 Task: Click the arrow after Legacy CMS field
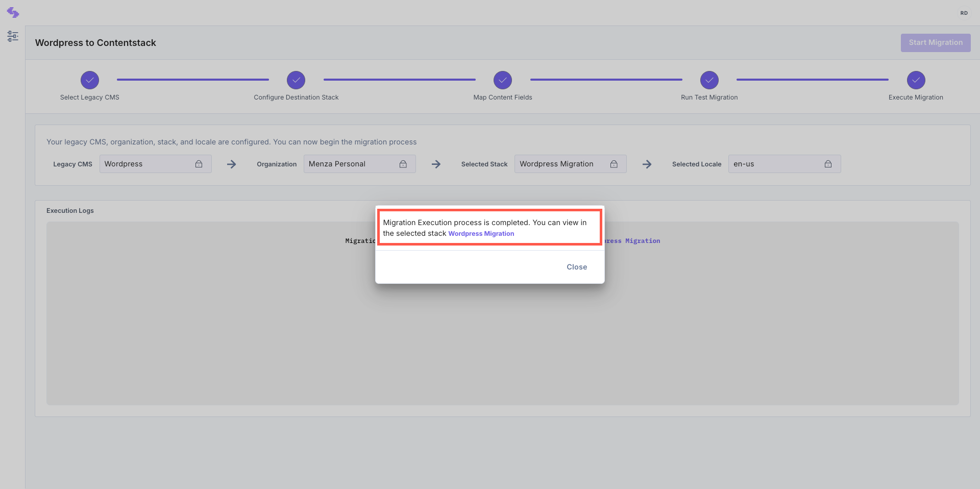coord(231,164)
